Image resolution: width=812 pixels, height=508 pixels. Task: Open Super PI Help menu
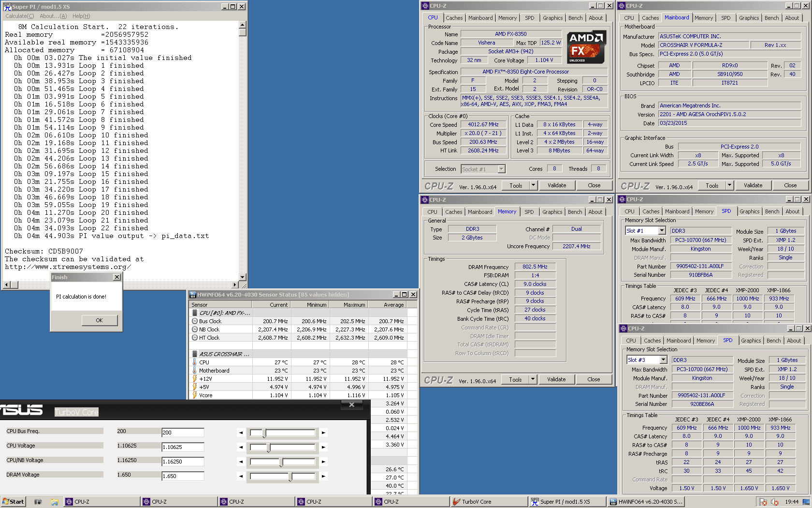pyautogui.click(x=81, y=16)
